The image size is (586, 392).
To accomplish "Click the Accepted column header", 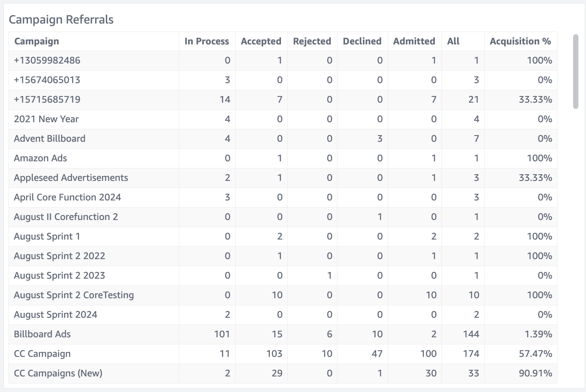I will click(x=261, y=41).
